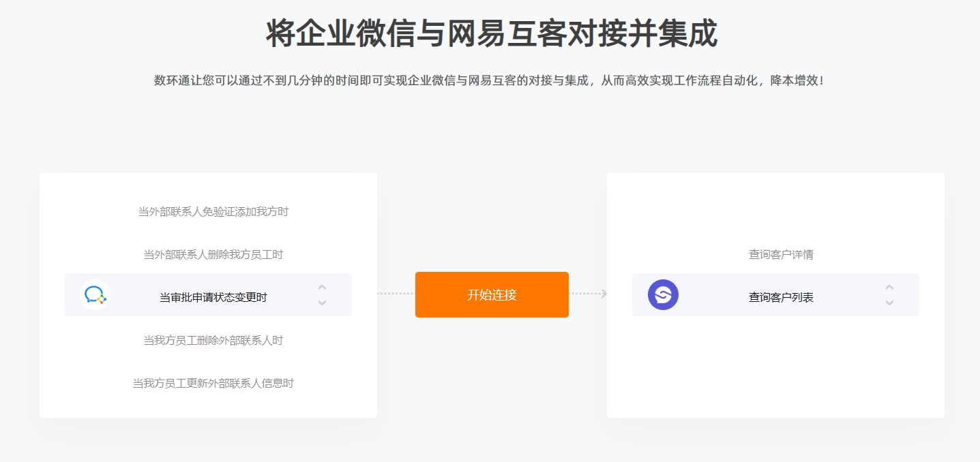Click dotted connector line left of 开始连接

click(396, 294)
